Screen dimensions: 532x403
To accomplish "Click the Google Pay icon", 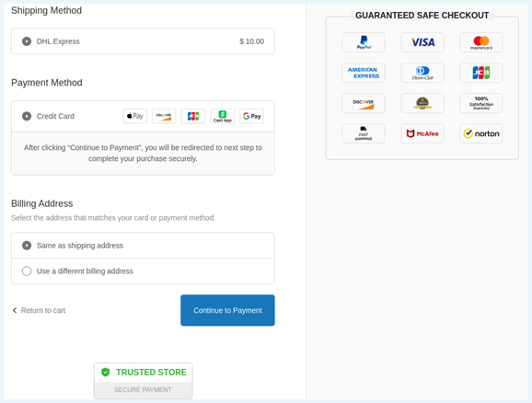I will click(251, 116).
